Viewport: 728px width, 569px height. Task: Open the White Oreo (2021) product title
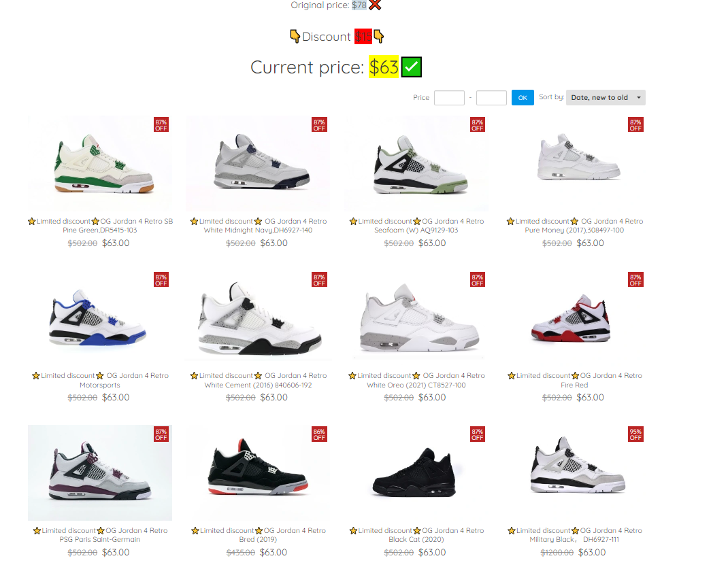416,380
